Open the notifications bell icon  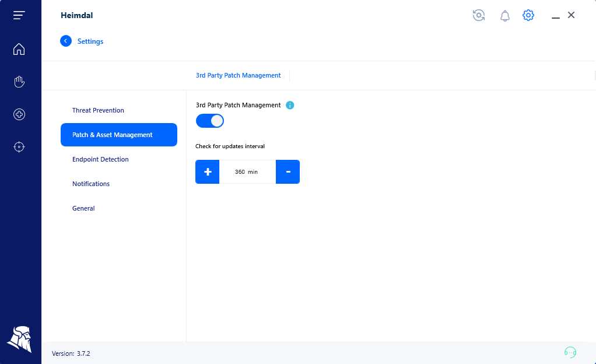[x=505, y=16]
